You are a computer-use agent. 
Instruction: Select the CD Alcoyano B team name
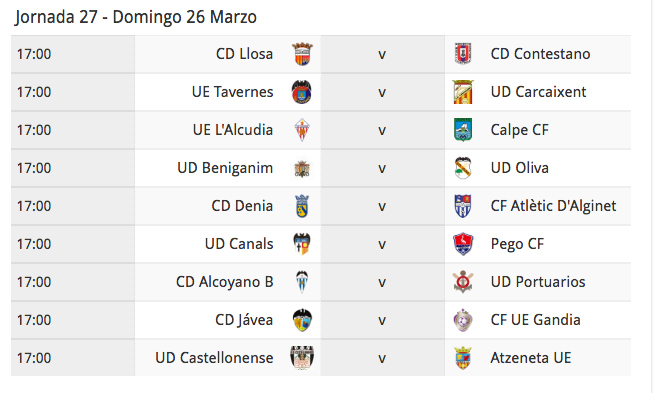(x=225, y=282)
